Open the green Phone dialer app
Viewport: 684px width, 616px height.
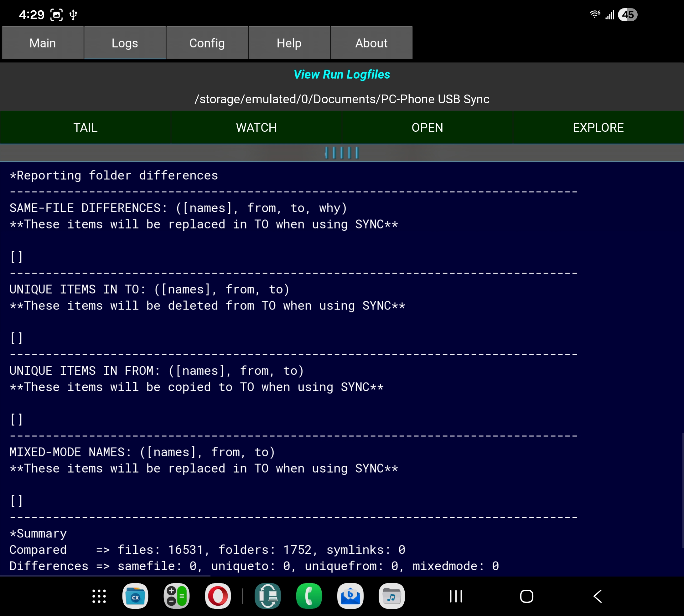[309, 596]
